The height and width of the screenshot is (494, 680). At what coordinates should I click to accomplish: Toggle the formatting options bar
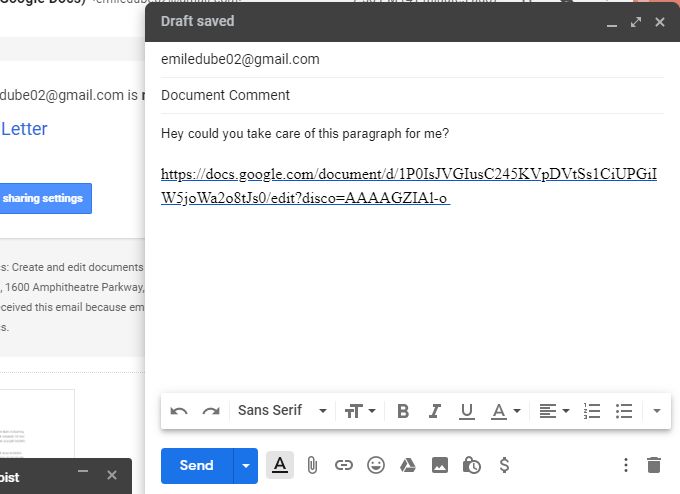pyautogui.click(x=280, y=465)
